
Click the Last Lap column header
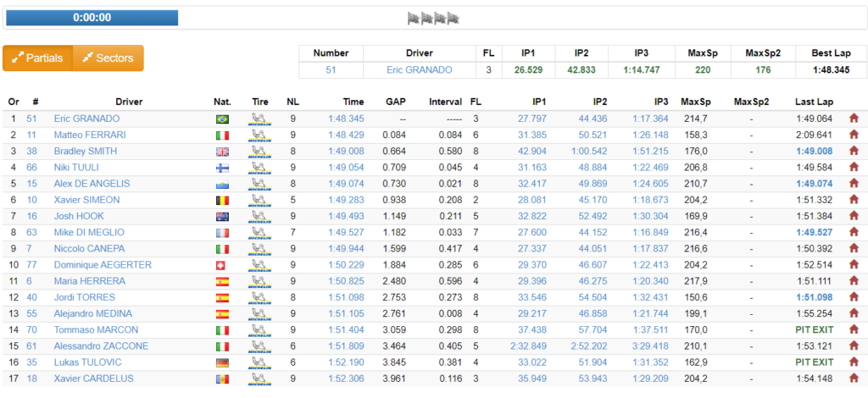pos(814,102)
